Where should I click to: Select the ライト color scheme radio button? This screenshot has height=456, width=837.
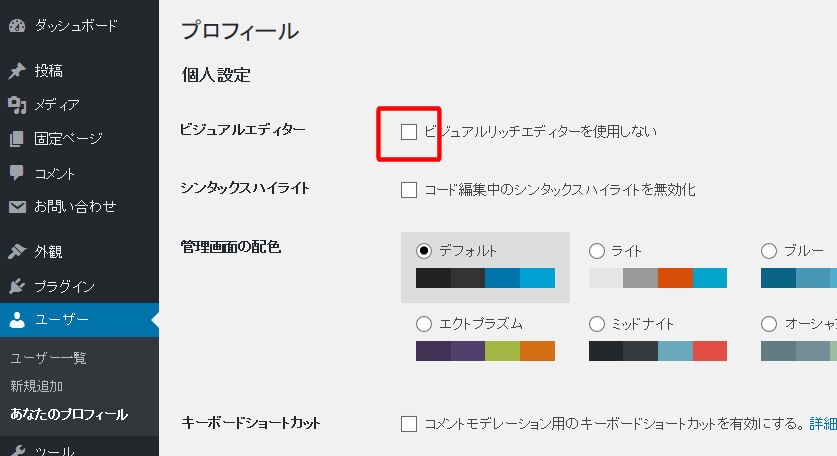[597, 251]
